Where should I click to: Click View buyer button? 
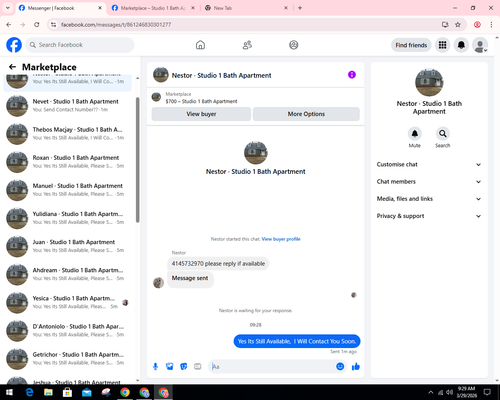[201, 114]
